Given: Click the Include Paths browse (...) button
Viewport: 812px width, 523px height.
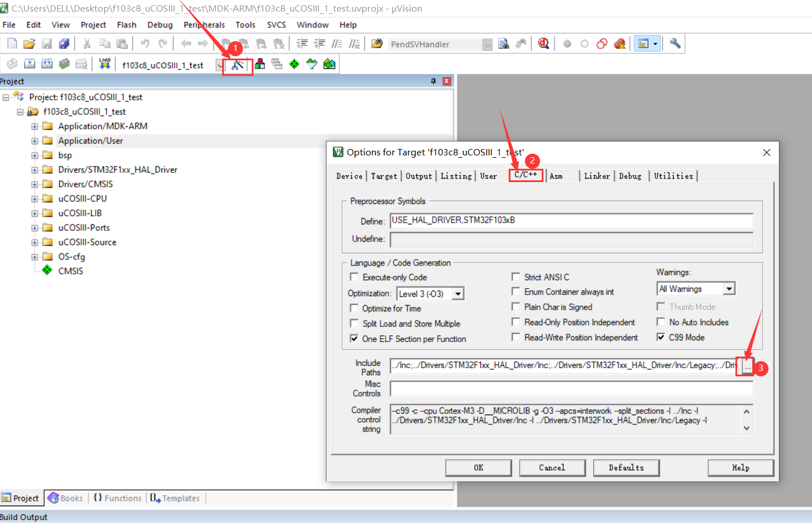Looking at the screenshot, I should pos(748,366).
